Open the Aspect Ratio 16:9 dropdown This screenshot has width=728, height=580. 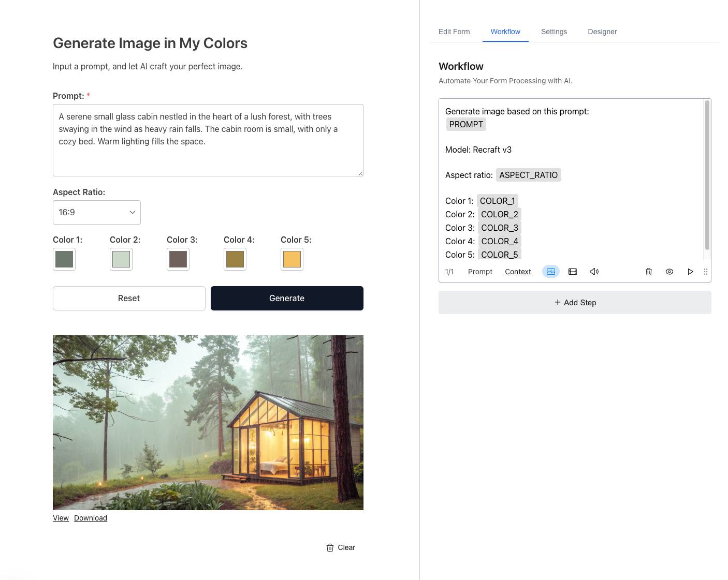coord(97,212)
